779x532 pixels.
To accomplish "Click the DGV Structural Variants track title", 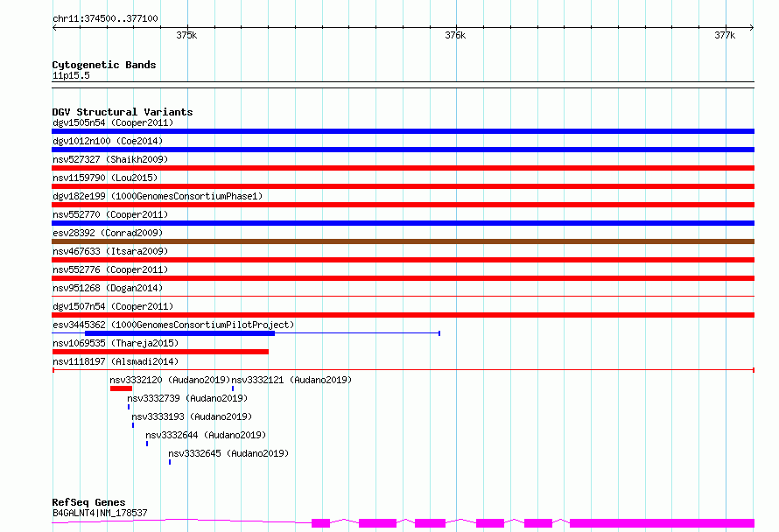I will (x=123, y=112).
